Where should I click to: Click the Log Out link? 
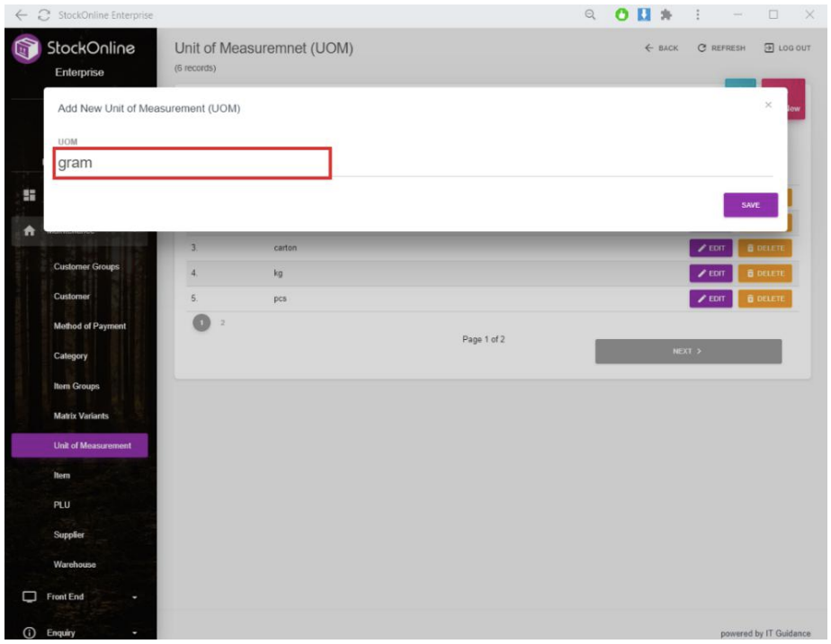tap(788, 49)
